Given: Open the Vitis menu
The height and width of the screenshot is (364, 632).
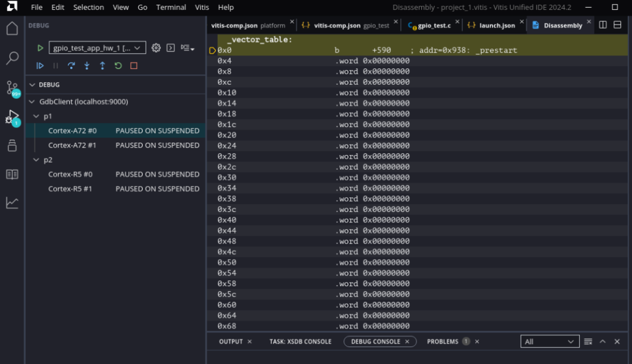Looking at the screenshot, I should 202,7.
